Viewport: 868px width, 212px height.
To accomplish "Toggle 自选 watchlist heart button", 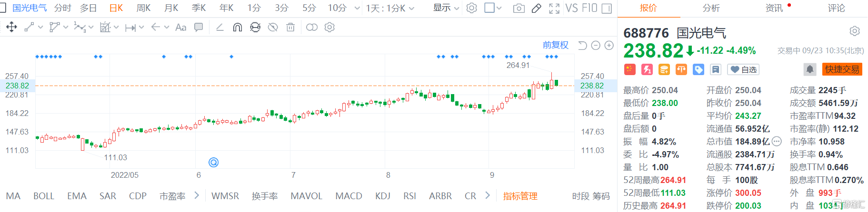I will [743, 70].
